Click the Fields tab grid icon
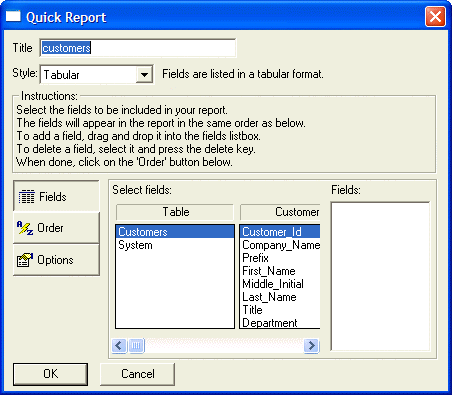Screen dimensions: 452x395 coord(26,197)
